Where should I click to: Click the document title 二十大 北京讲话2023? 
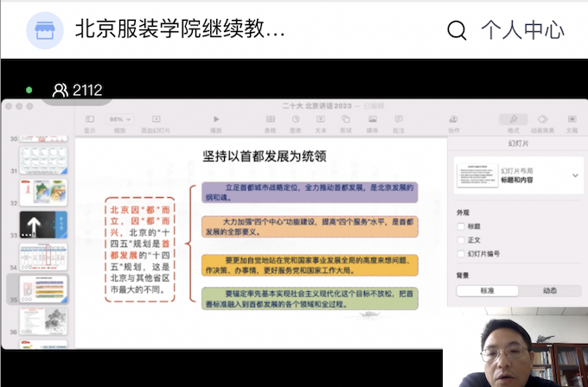316,106
